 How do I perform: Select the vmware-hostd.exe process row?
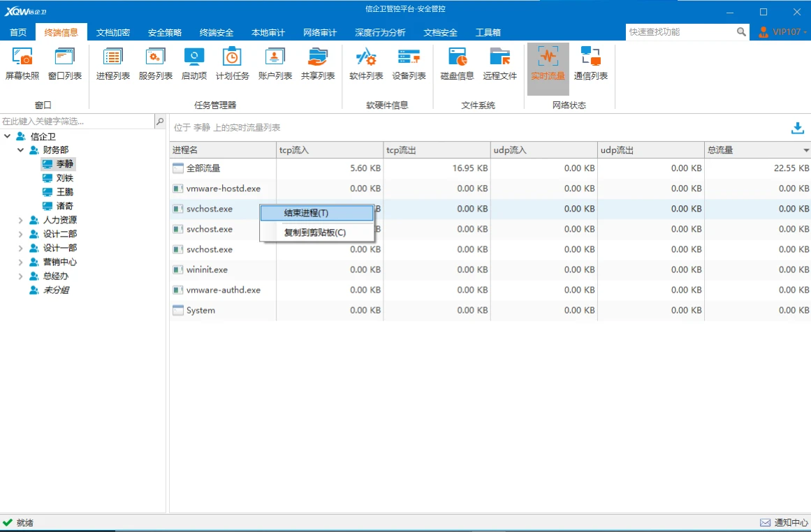(490, 189)
